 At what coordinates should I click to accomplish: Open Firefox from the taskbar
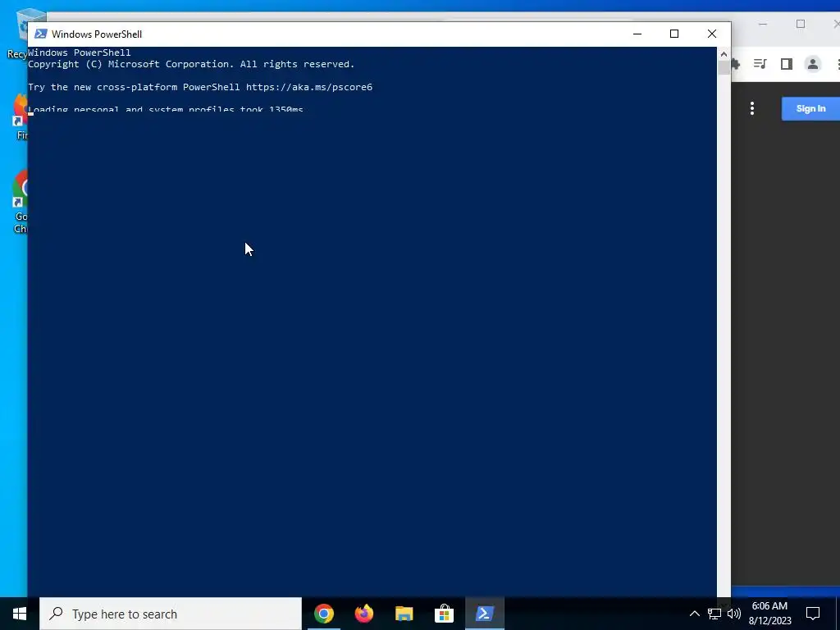[363, 614]
